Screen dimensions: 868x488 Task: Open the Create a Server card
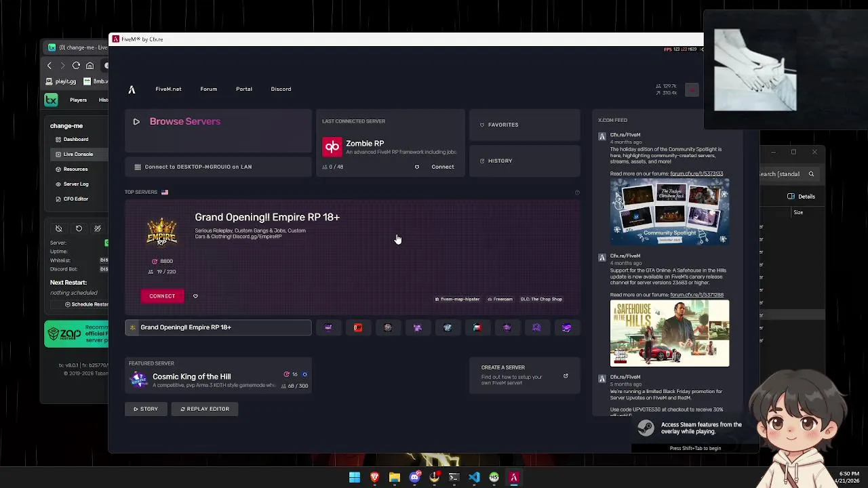(525, 376)
